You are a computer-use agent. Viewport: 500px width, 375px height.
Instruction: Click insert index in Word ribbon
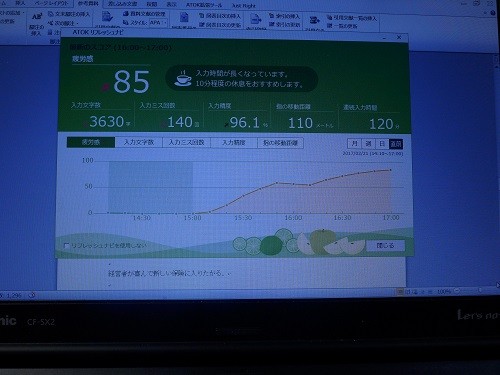tap(284, 16)
